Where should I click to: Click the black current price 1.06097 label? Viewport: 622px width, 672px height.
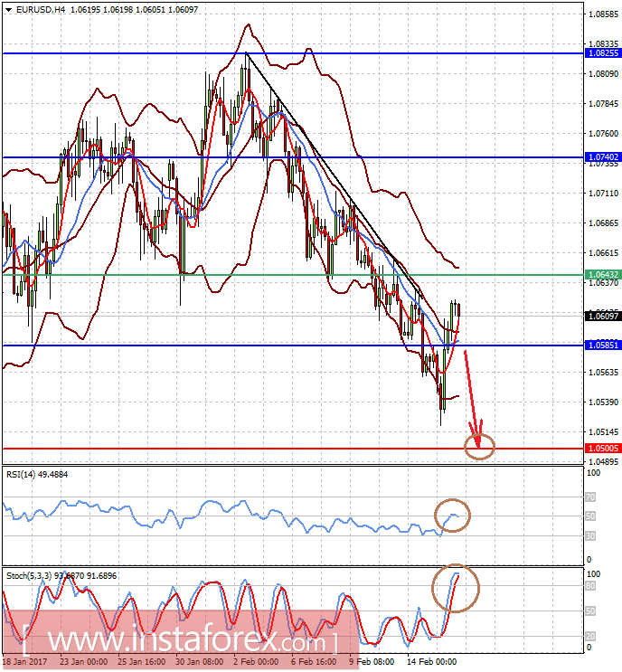[x=603, y=316]
